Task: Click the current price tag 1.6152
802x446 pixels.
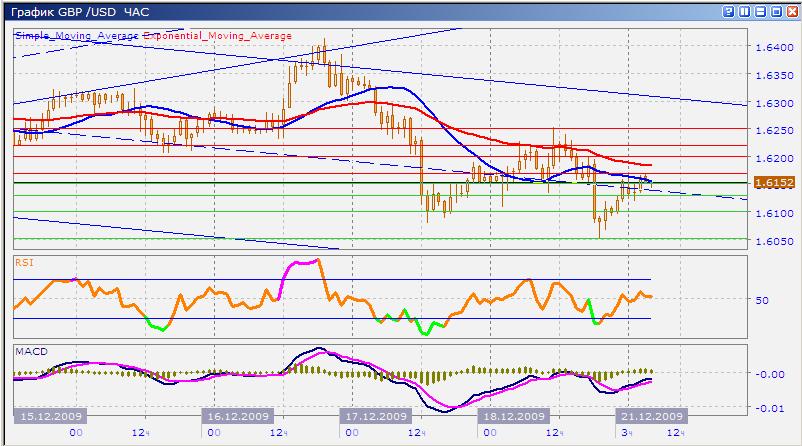Action: pos(775,183)
